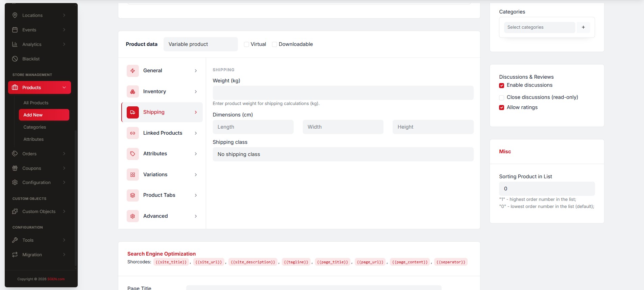
Task: Open the Advanced tab
Action: pyautogui.click(x=162, y=216)
